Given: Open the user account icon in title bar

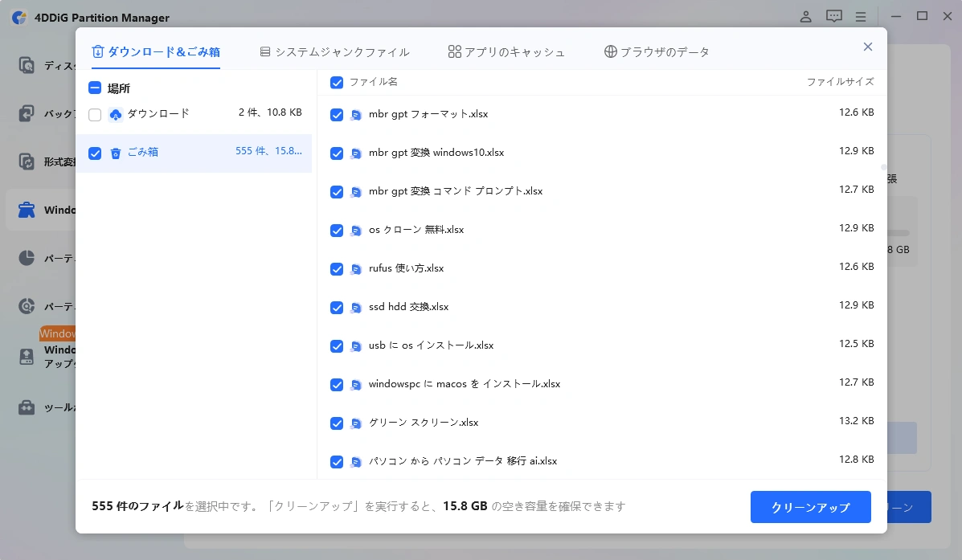Looking at the screenshot, I should pos(805,17).
